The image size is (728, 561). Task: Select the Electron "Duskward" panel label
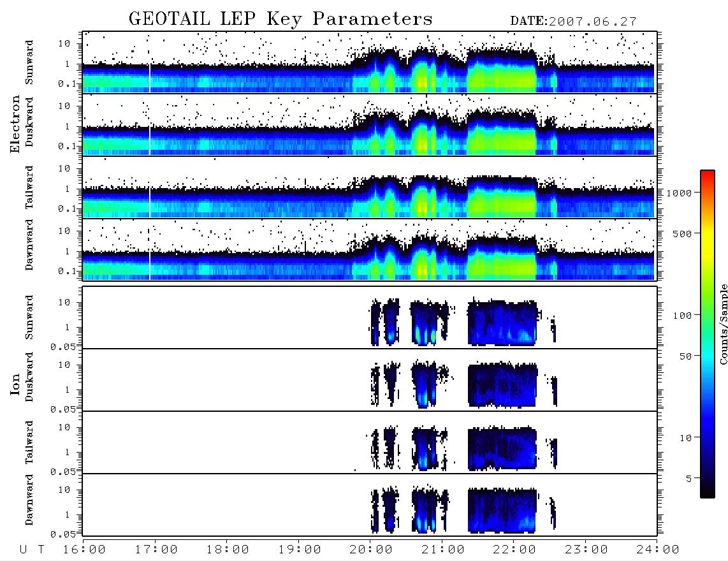tap(29, 122)
